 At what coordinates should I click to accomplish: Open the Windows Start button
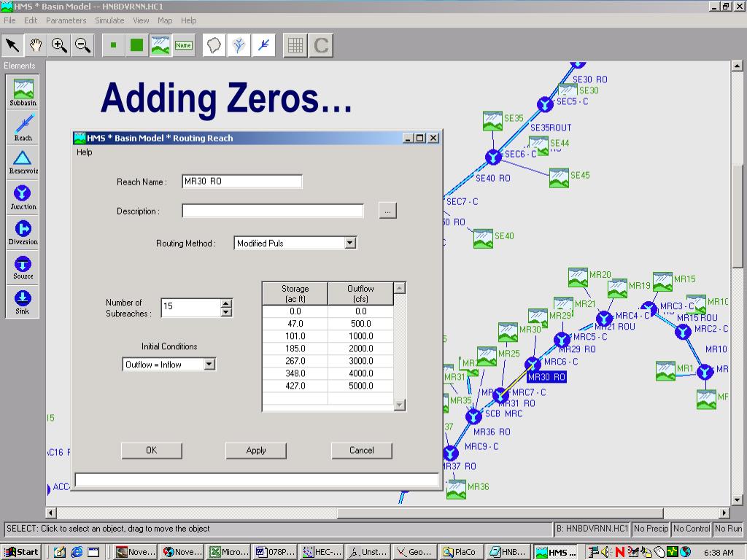[21, 552]
